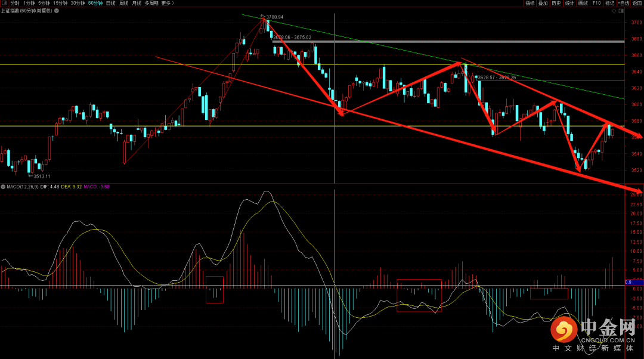Select the 15分钟 timeframe
The image size is (644, 359).
point(60,3)
